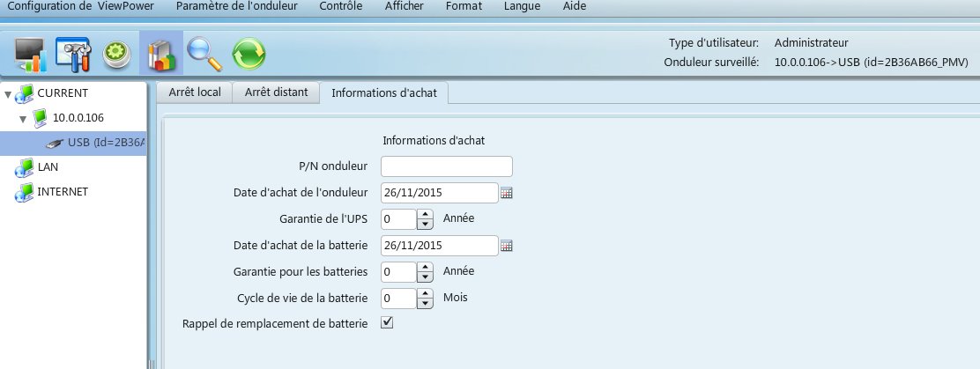Screen dimensions: 980x369
Task: Open calendar picker for battery purchase date
Action: pyautogui.click(x=507, y=246)
